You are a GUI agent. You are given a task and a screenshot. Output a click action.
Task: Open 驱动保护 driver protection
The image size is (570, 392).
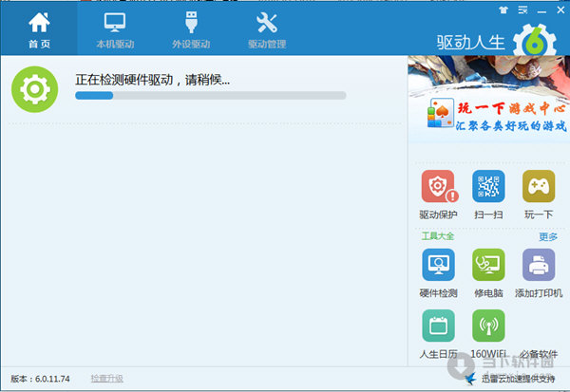438,187
